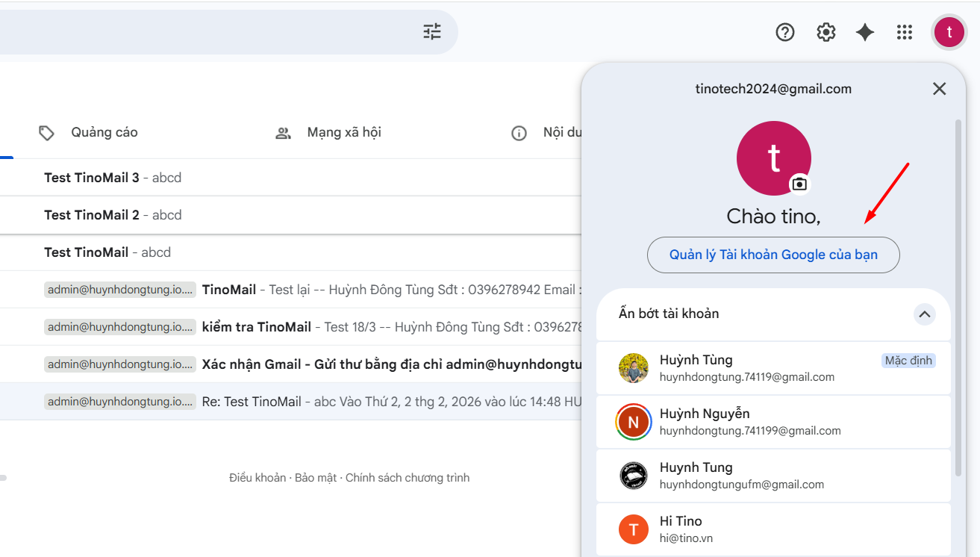
Task: Open the Chính sách chương trình link
Action: tap(408, 478)
